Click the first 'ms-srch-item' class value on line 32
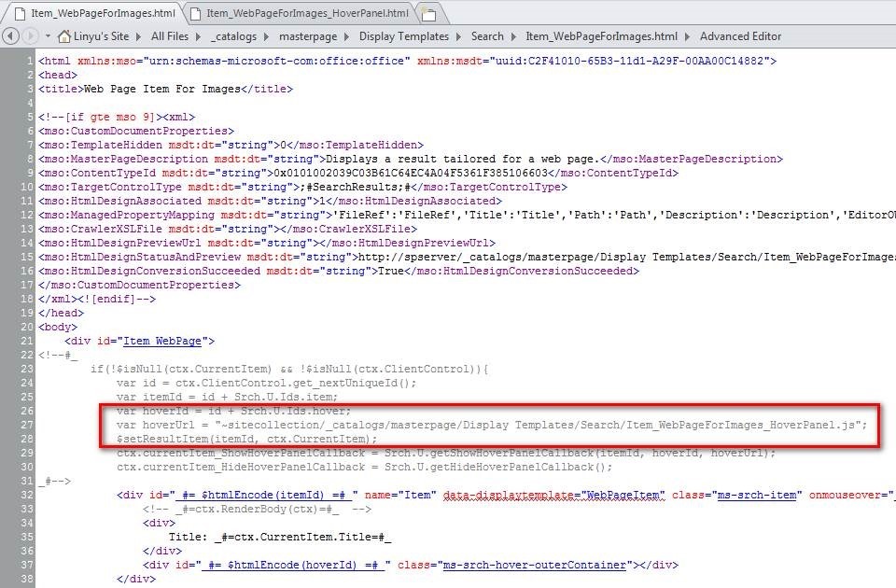 coord(757,495)
